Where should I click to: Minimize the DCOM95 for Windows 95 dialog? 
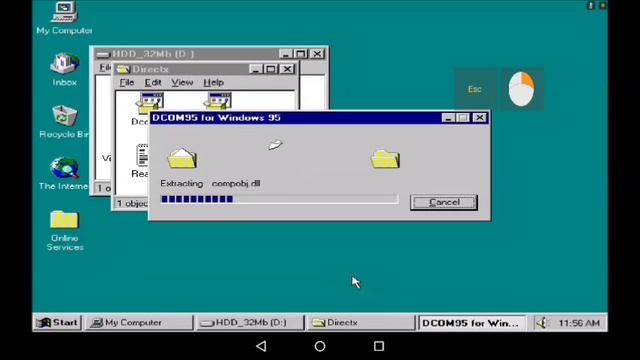tap(448, 118)
